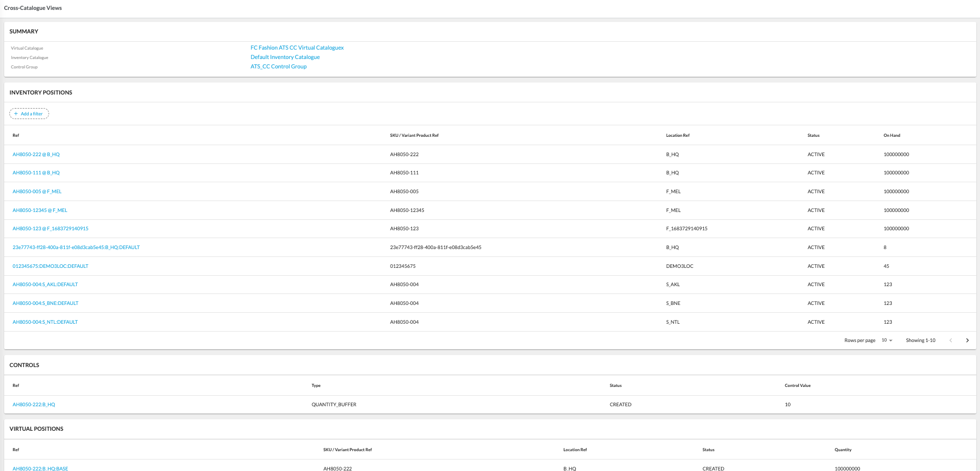Open inventory position AH8050-12345 @ F_MEL
The height and width of the screenshot is (471, 980).
coord(40,210)
